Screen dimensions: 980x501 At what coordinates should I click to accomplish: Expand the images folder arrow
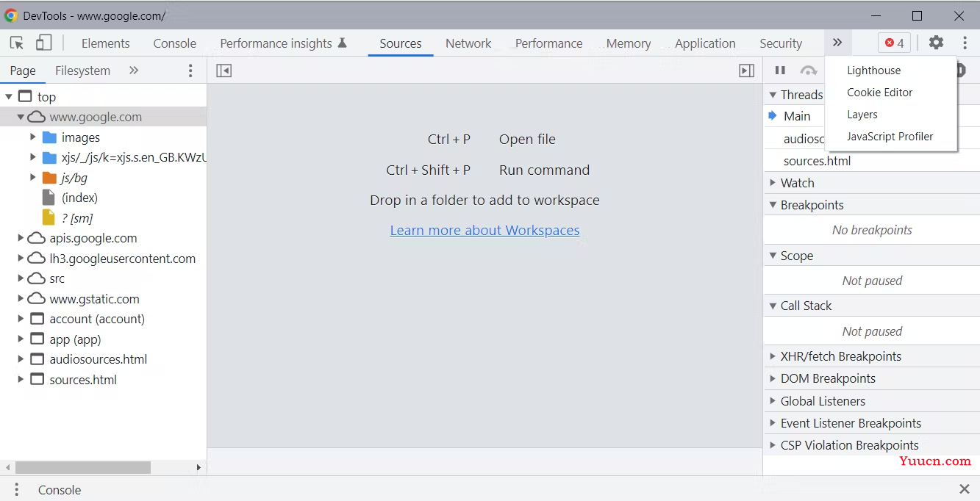pyautogui.click(x=33, y=137)
